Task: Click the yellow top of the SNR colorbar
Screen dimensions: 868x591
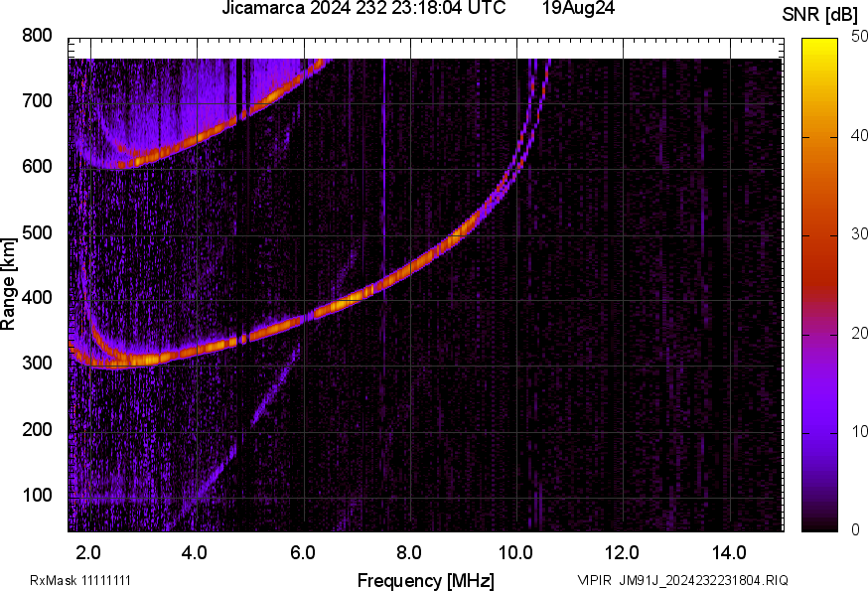Action: click(819, 43)
